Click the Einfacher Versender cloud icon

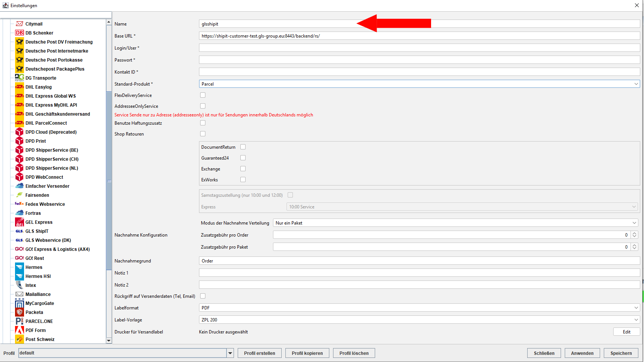(x=20, y=186)
